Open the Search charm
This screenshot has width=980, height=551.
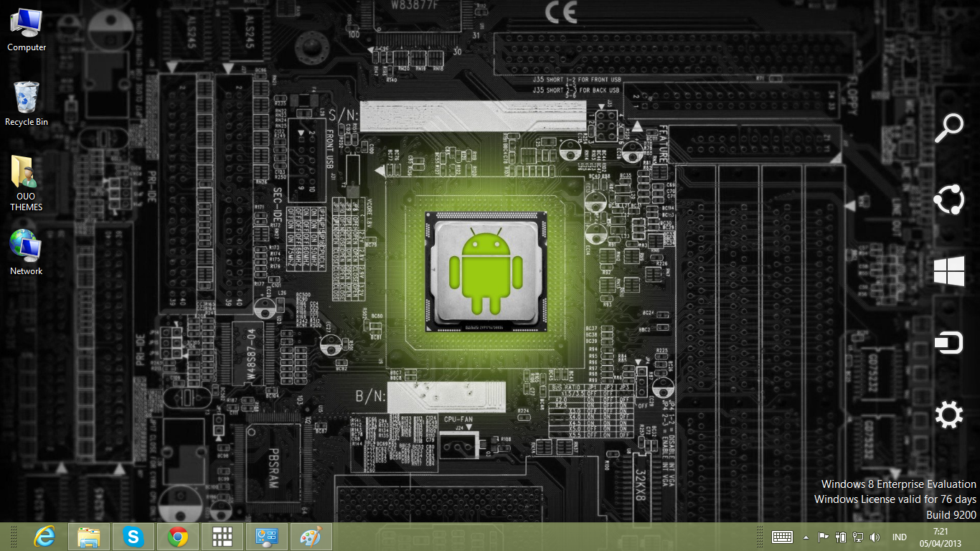click(949, 128)
